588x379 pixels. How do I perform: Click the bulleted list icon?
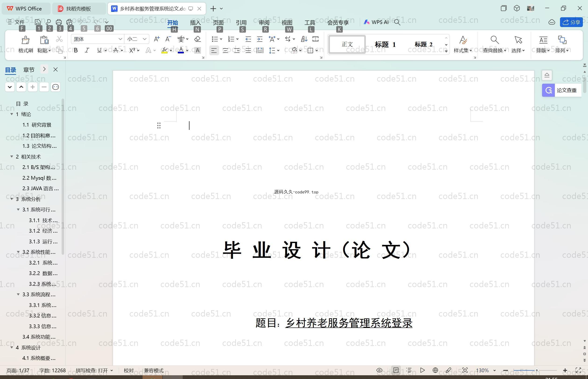click(215, 39)
